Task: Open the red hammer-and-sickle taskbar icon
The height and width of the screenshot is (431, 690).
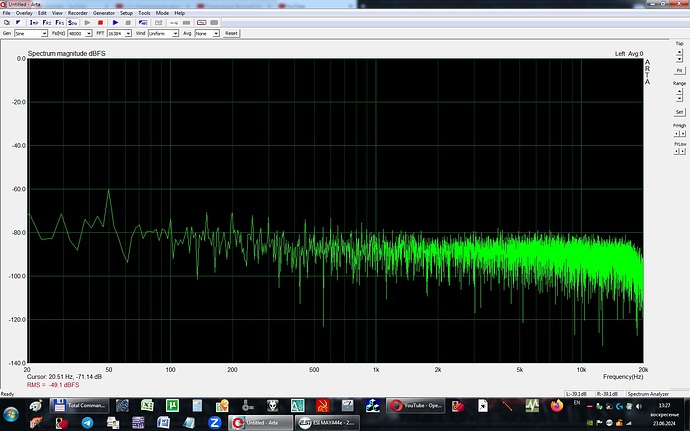Action: (x=323, y=405)
